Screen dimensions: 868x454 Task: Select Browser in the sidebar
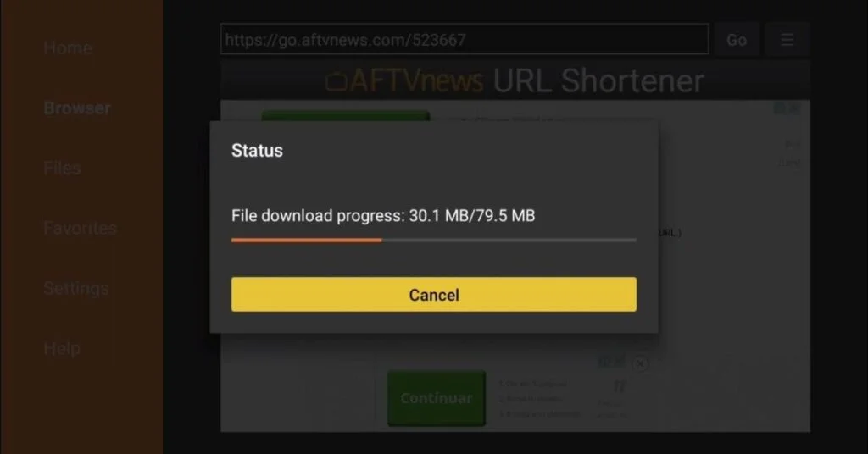point(77,108)
